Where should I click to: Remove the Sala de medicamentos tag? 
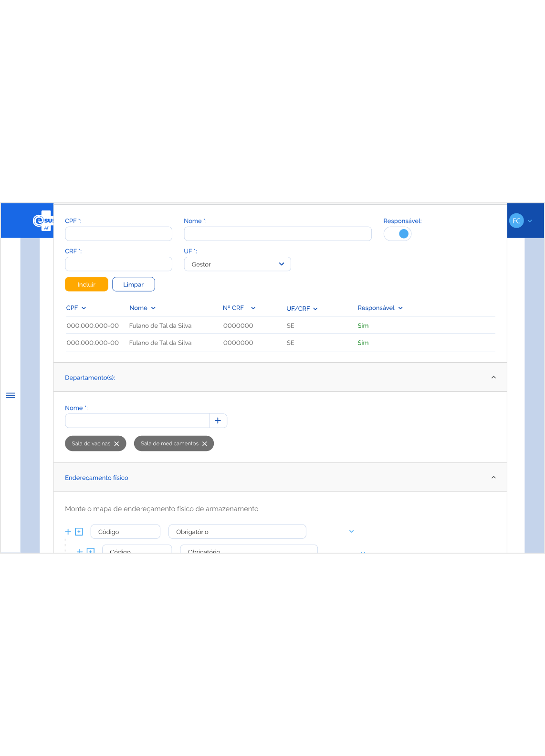[205, 444]
